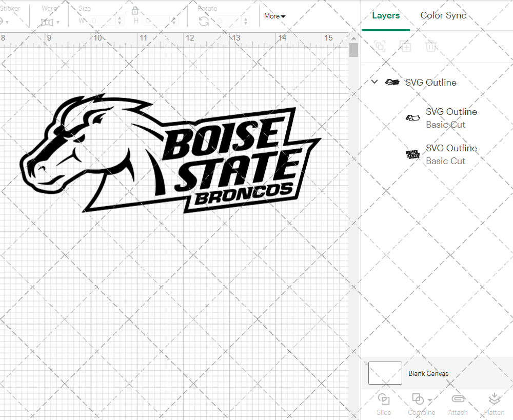Select the Attach tool
The height and width of the screenshot is (420, 513).
[x=458, y=405]
